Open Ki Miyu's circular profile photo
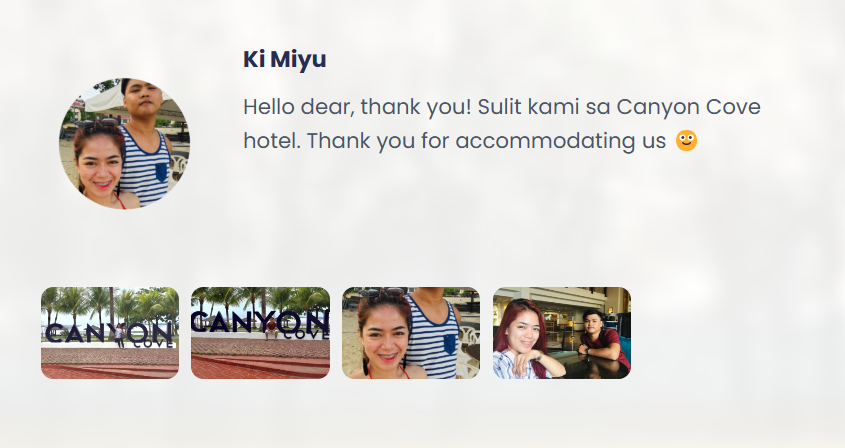This screenshot has width=845, height=448. (x=124, y=143)
